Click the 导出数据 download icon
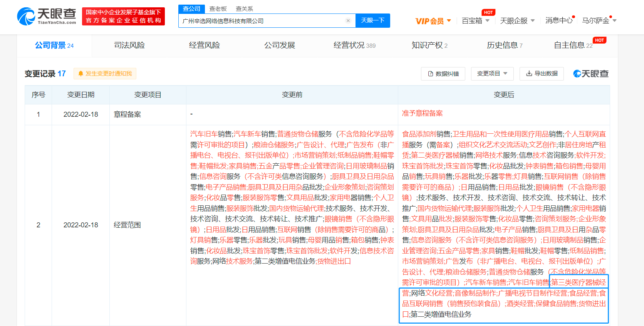 coord(529,73)
